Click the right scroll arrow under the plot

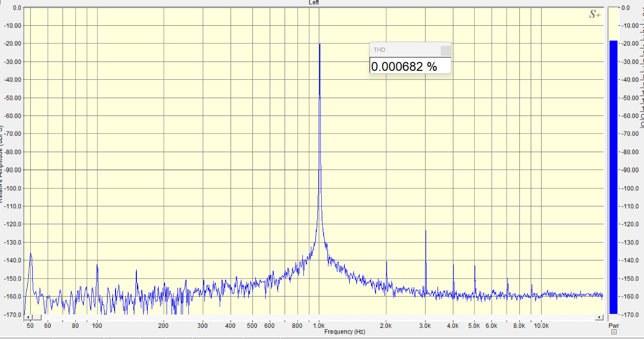pos(599,317)
